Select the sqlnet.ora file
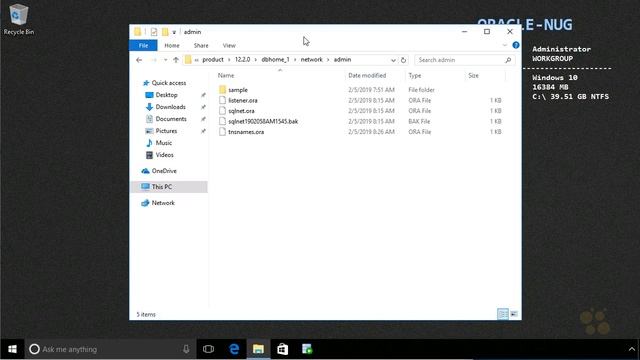The width and height of the screenshot is (640, 360). tap(241, 111)
